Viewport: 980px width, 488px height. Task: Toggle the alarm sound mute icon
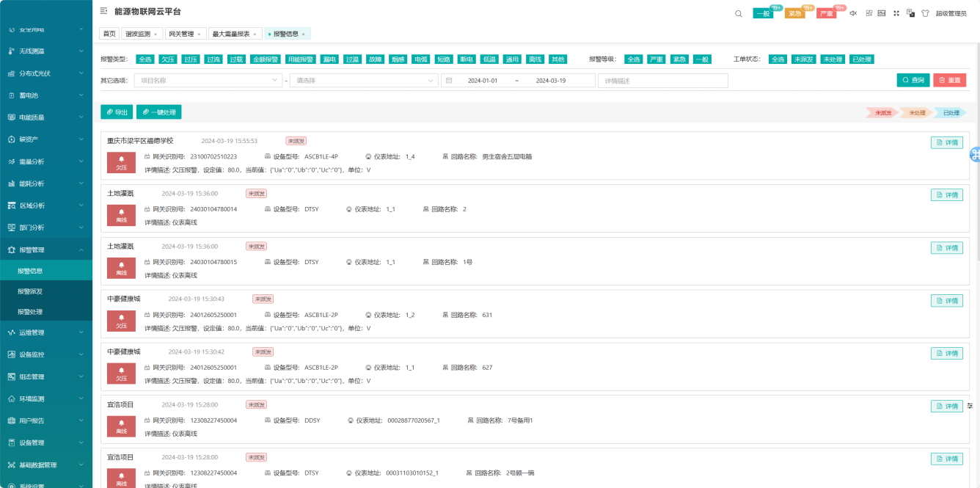(x=853, y=13)
